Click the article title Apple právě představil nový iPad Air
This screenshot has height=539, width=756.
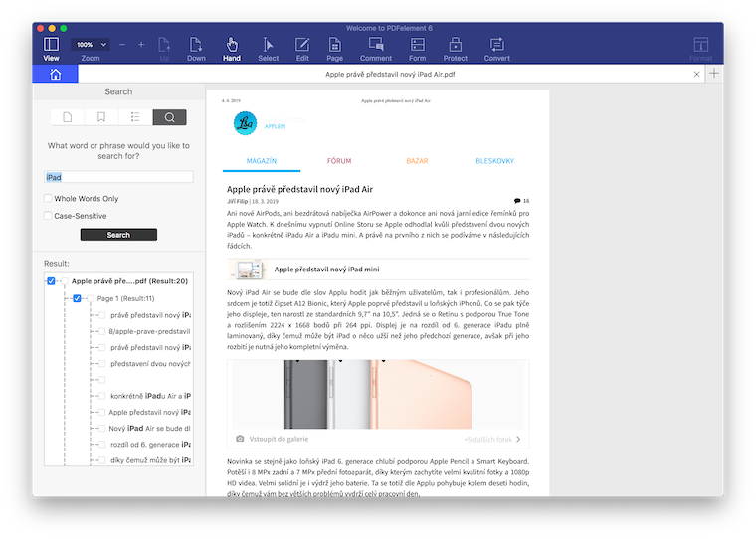299,189
